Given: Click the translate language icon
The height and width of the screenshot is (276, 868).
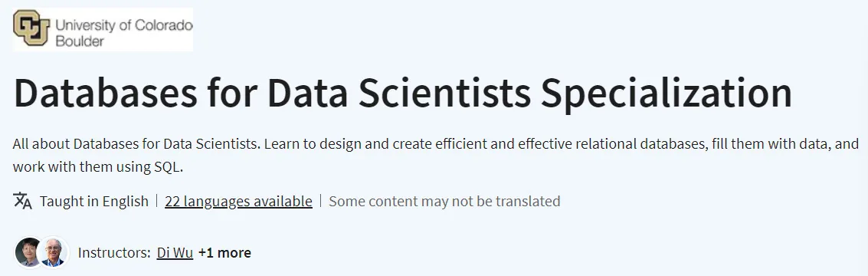Looking at the screenshot, I should coord(23,201).
